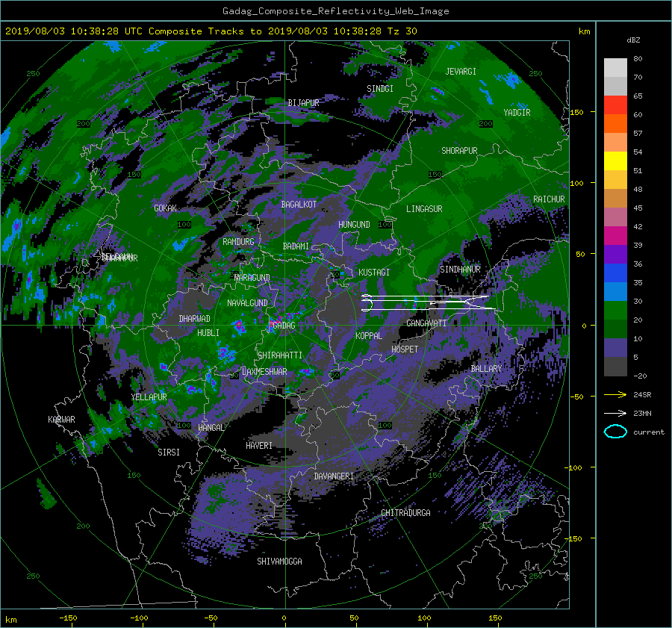Click the 0 km mark on bottom axis
The width and height of the screenshot is (672, 628).
point(284,618)
